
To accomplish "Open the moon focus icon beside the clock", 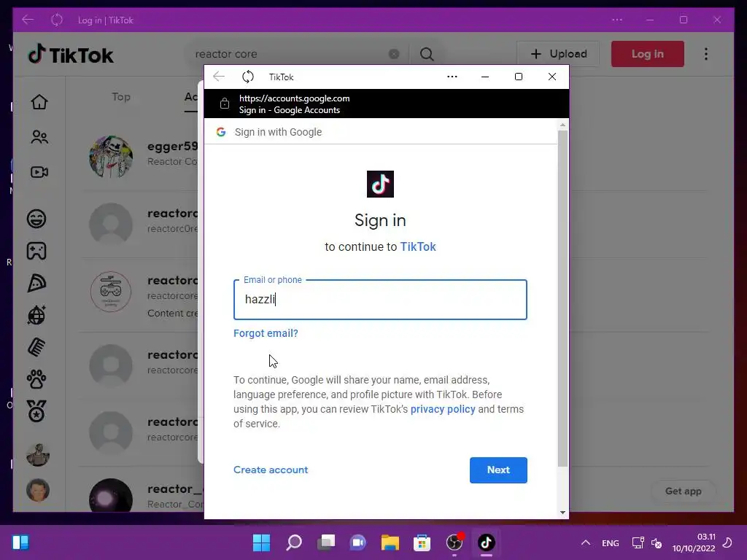I will tap(727, 542).
